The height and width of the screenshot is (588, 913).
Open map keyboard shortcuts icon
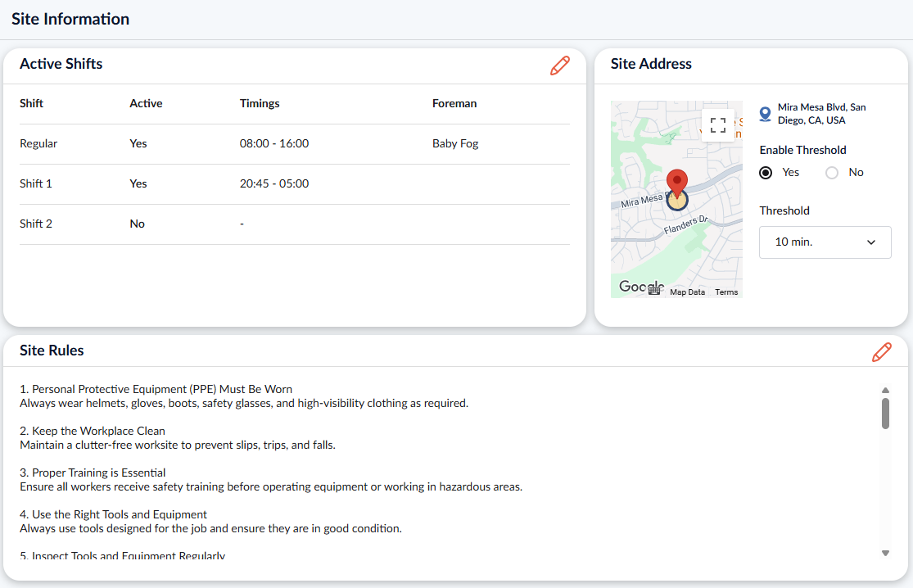coord(654,289)
